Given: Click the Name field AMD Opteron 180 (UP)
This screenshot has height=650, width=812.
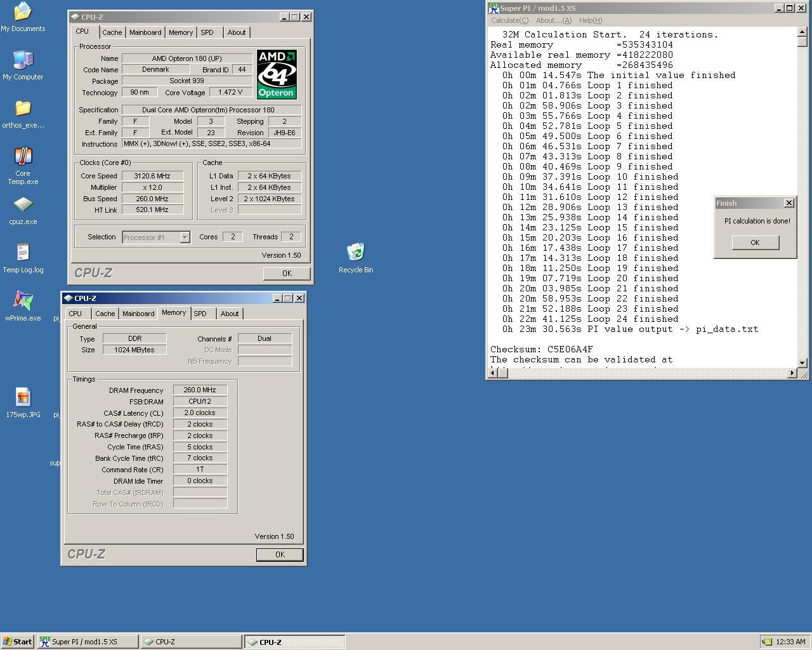Looking at the screenshot, I should pos(187,58).
